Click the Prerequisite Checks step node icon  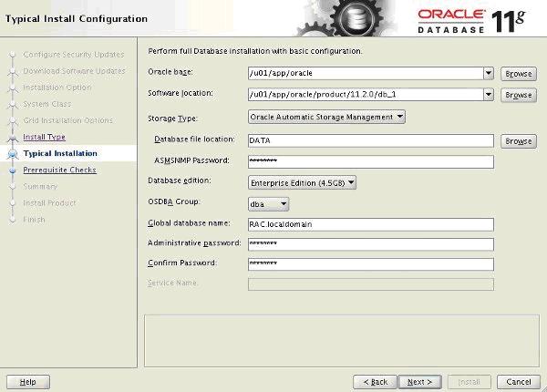tap(13, 170)
